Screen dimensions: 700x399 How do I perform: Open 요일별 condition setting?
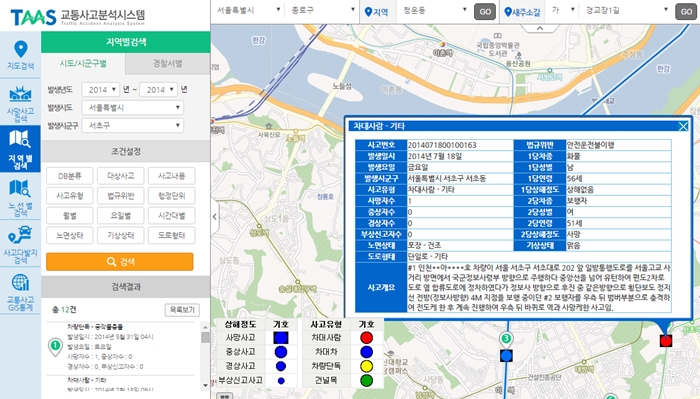tap(121, 216)
